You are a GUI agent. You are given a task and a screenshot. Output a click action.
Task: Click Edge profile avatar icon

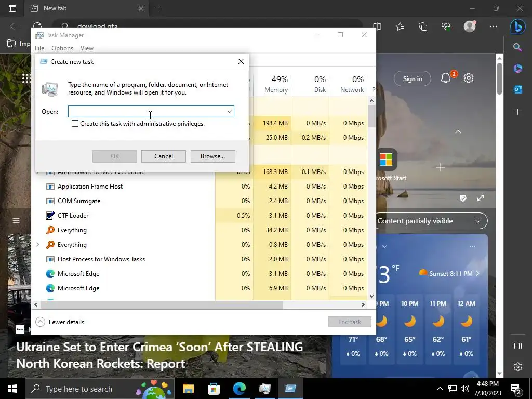click(x=470, y=26)
